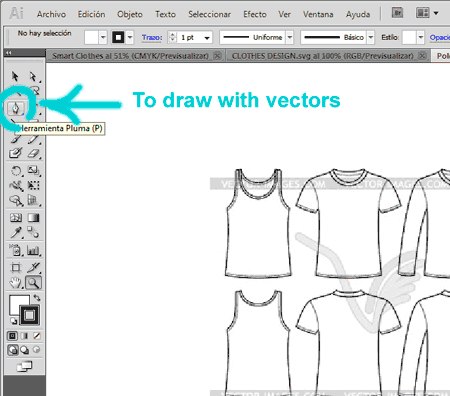
Task: Click the Swap Fill and Stroke arrows
Action: pyautogui.click(x=37, y=298)
